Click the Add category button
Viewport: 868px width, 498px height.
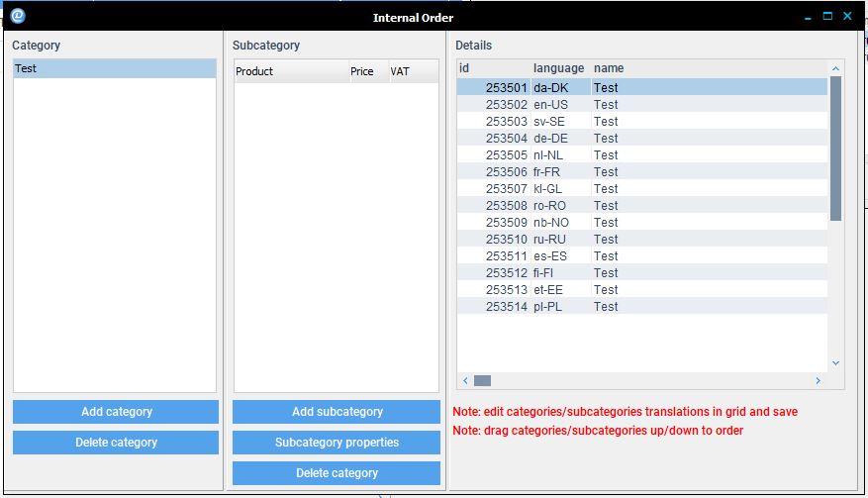(x=116, y=412)
